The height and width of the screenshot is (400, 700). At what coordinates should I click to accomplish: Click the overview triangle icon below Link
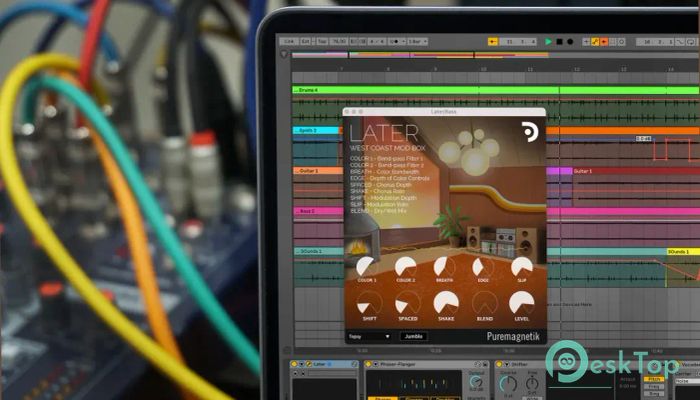click(284, 54)
